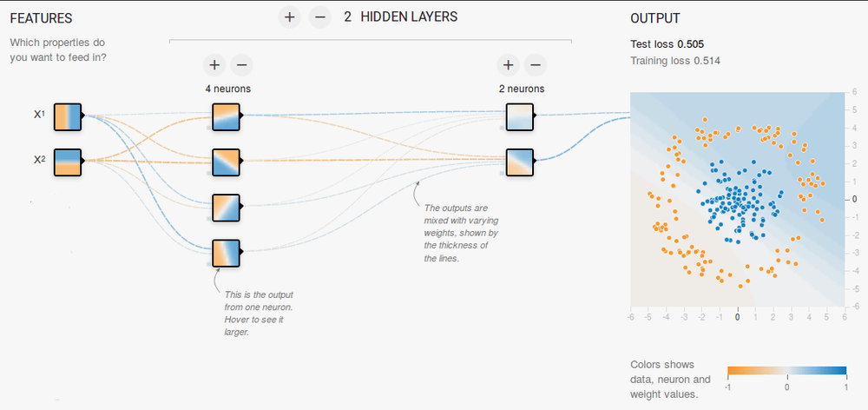The image size is (868, 410).
Task: Click the output scatter plot heatmap
Action: click(737, 200)
